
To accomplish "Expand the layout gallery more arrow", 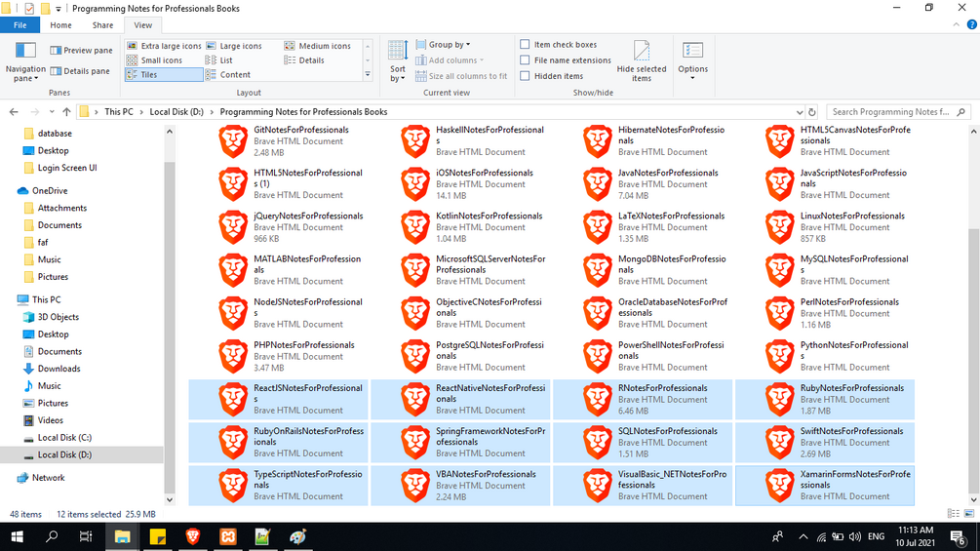I will point(368,74).
